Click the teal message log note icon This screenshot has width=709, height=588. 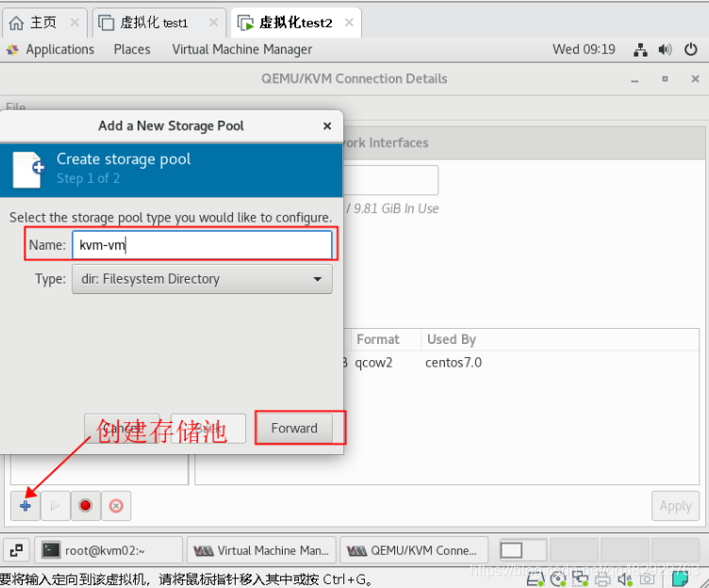point(680,579)
